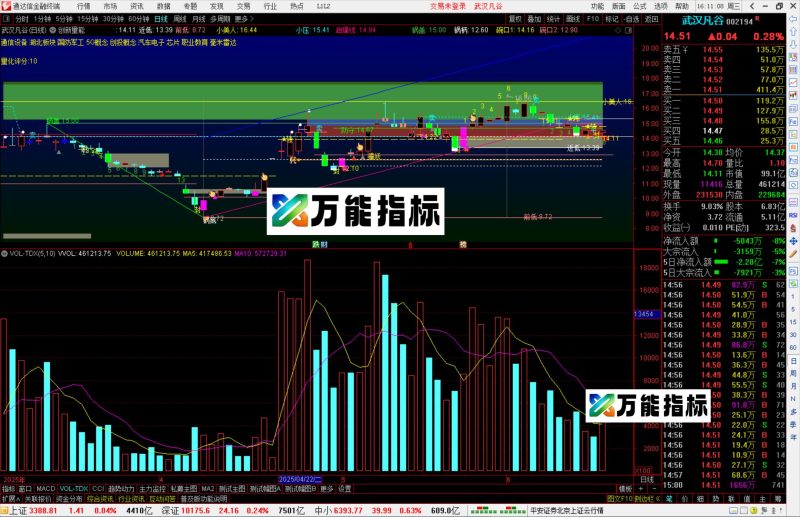Open the 行情 menu

pos(84,6)
